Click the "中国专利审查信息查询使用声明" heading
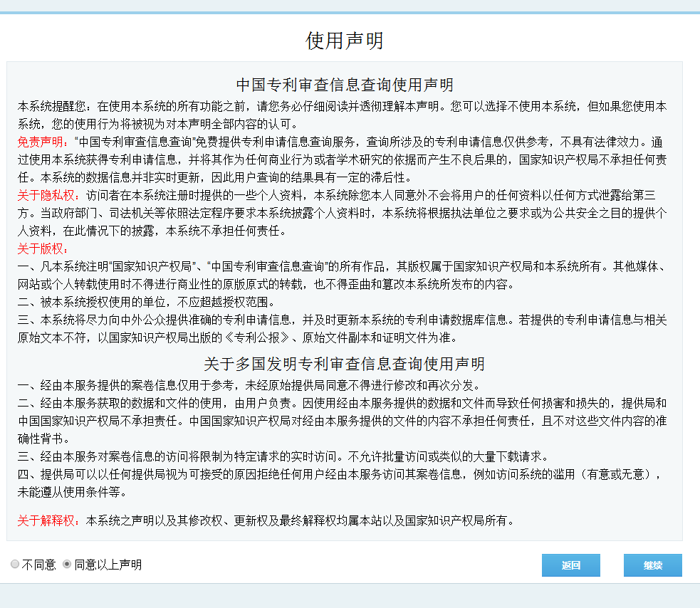Screen dimensions: 700x608 (x=345, y=85)
